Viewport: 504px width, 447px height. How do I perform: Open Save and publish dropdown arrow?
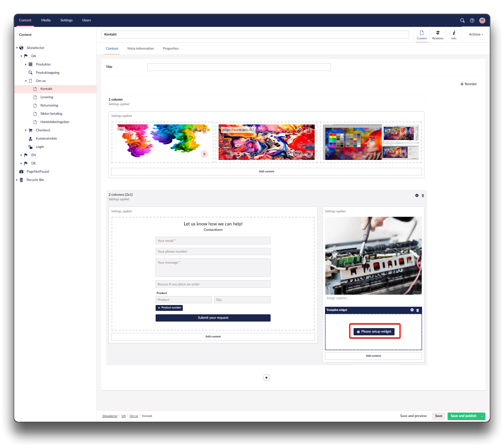coord(482,416)
